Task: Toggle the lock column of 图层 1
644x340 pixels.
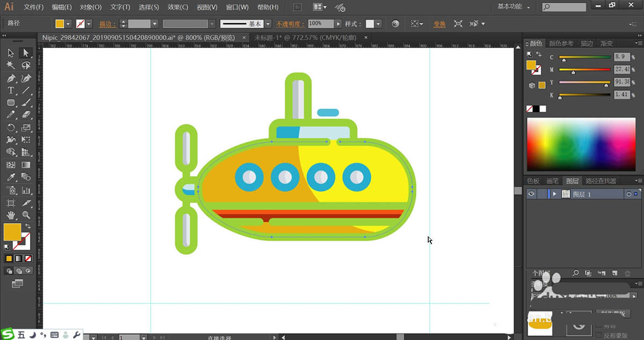Action: pyautogui.click(x=541, y=194)
